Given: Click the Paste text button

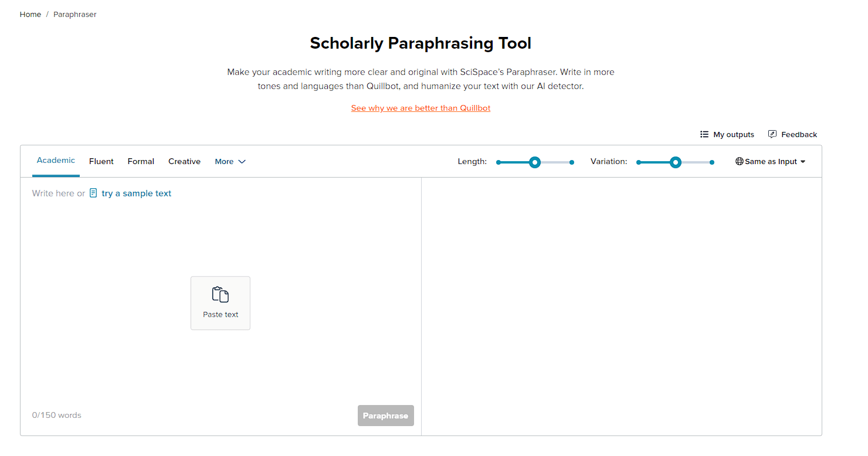Looking at the screenshot, I should point(220,303).
